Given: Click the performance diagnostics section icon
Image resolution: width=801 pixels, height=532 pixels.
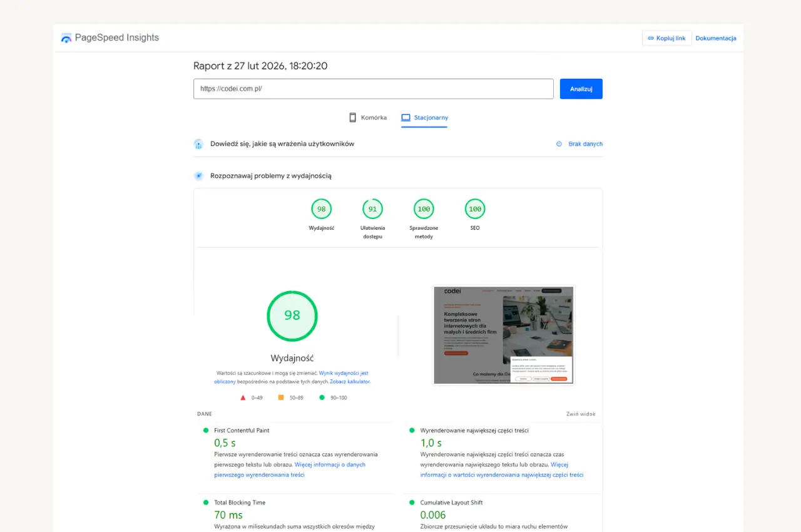Looking at the screenshot, I should click(x=198, y=176).
